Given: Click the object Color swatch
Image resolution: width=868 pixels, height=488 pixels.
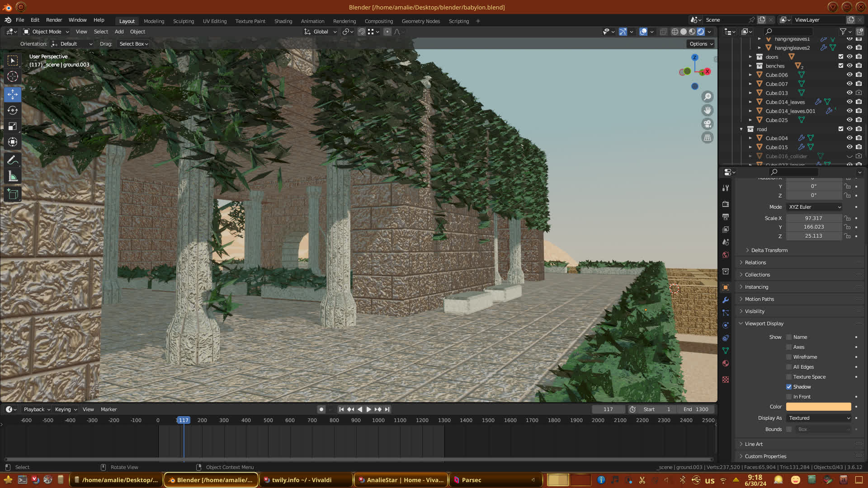Looking at the screenshot, I should [818, 407].
